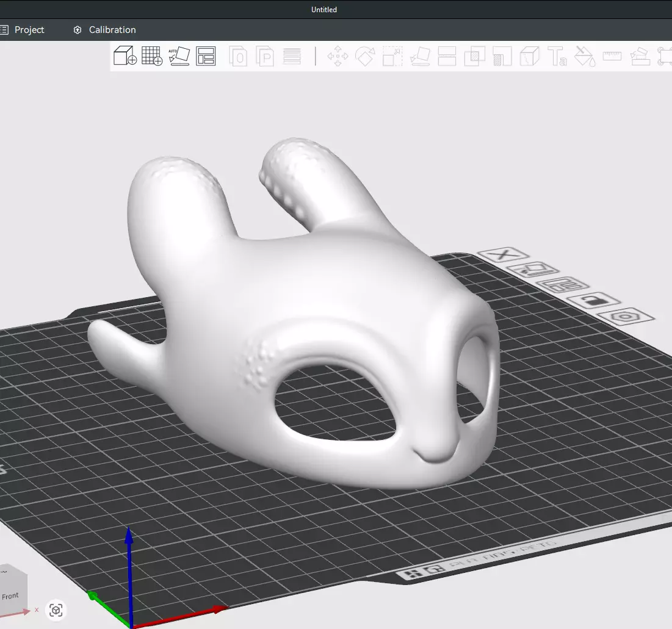This screenshot has height=629, width=672.
Task: Select the Move tool
Action: click(x=338, y=56)
